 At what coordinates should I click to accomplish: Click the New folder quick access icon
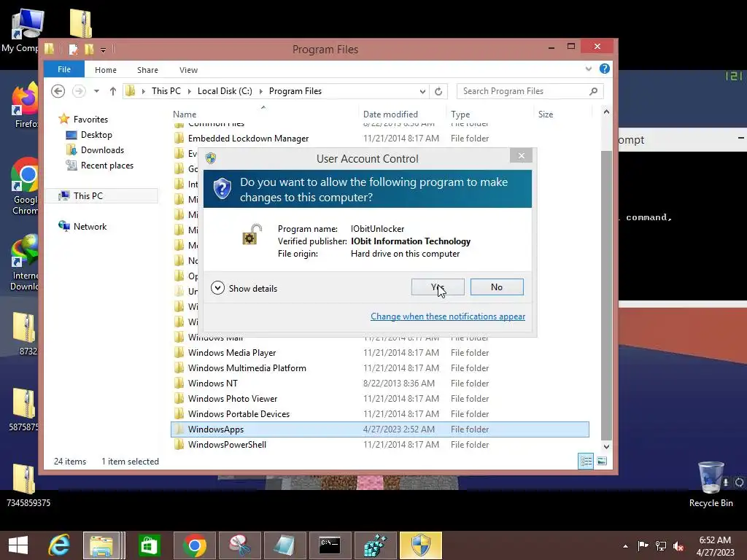89,49
